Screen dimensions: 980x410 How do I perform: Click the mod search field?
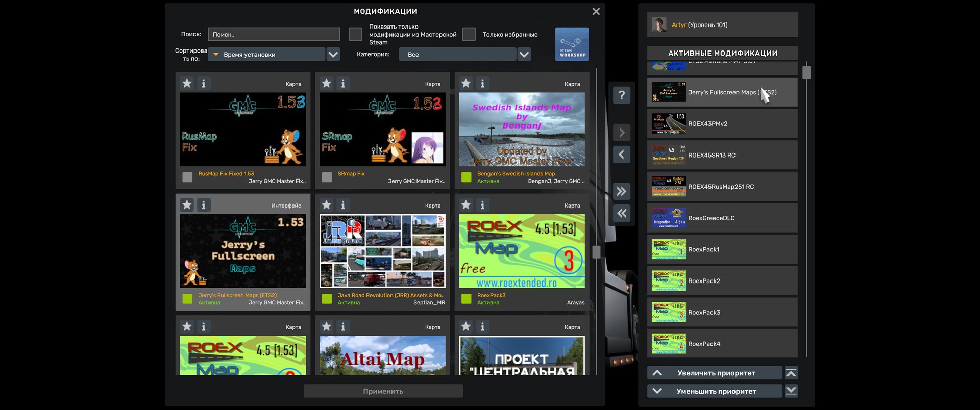point(274,34)
